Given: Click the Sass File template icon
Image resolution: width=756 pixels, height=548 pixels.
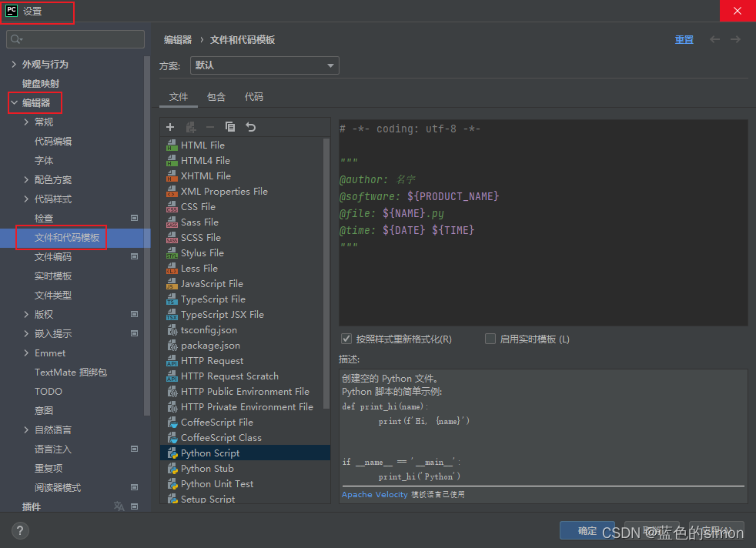Looking at the screenshot, I should coord(172,222).
